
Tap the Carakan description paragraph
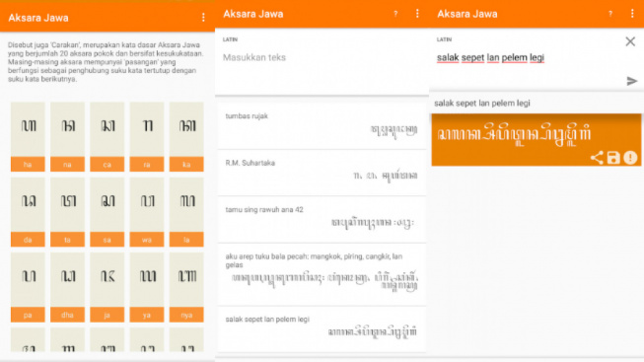tap(106, 62)
